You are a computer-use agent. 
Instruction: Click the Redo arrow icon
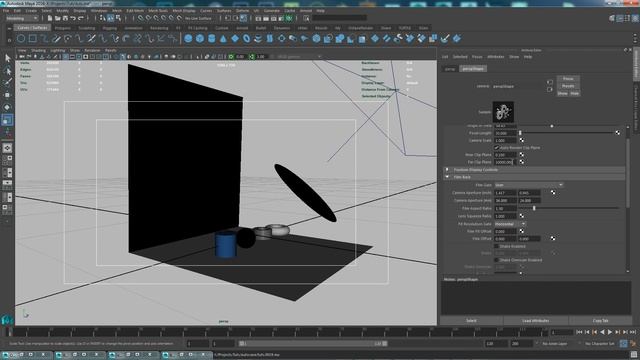(81, 18)
